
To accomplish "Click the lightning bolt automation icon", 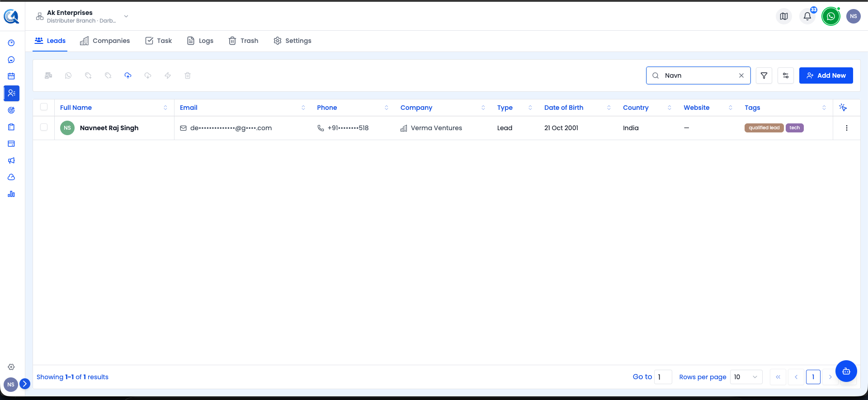I will (x=168, y=75).
